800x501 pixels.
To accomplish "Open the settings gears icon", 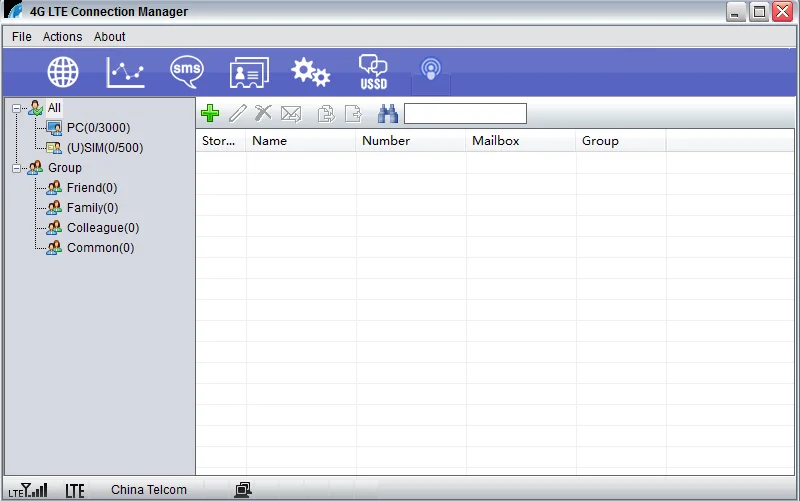I will (310, 71).
